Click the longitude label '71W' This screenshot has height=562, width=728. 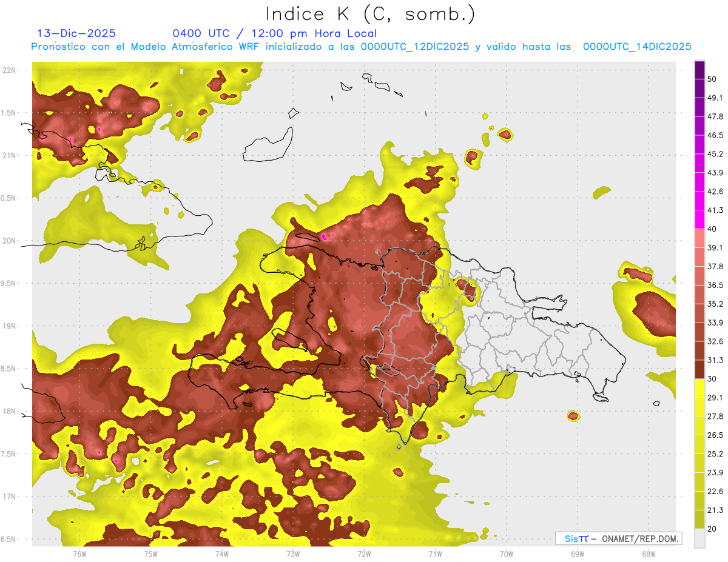(x=435, y=554)
